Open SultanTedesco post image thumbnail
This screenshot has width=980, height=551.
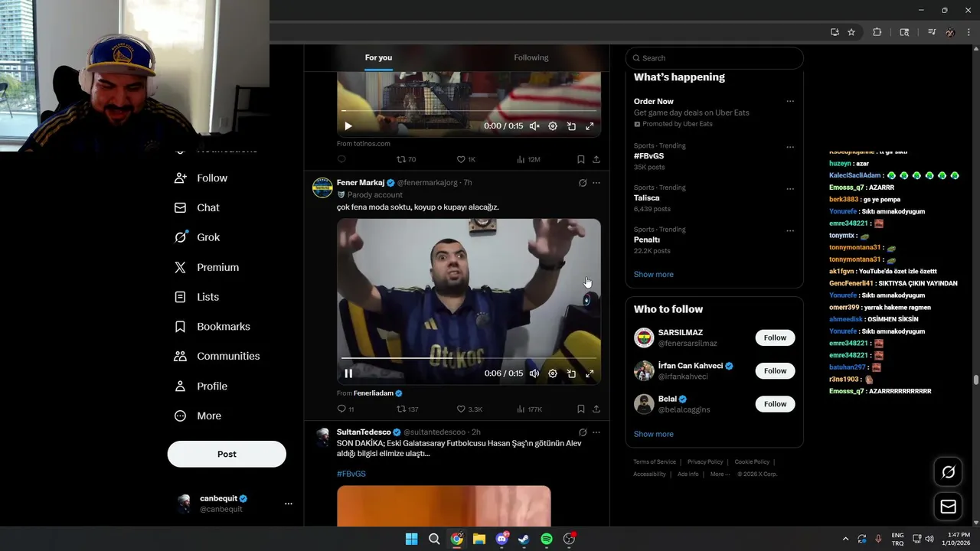[x=444, y=506]
